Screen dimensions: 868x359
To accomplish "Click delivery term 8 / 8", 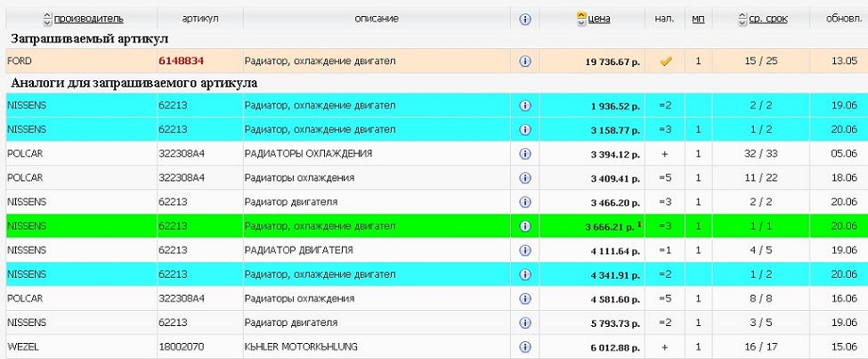I will point(760,298).
